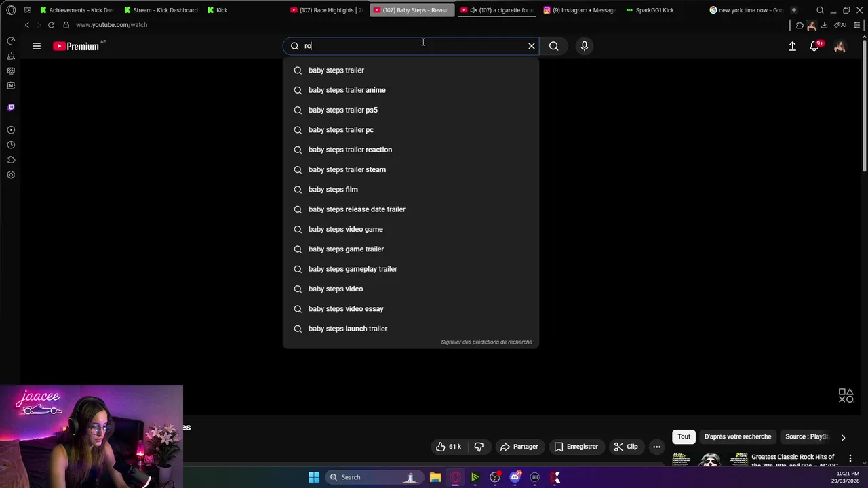The image size is (868, 488).
Task: Open Signaler des prédictions de recherche link
Action: 486,342
